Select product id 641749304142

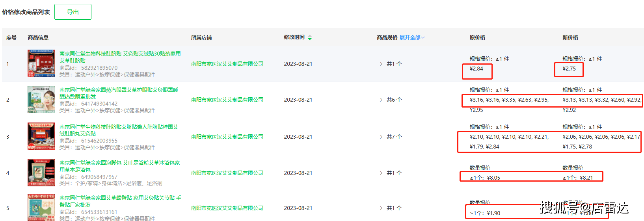[x=99, y=104]
